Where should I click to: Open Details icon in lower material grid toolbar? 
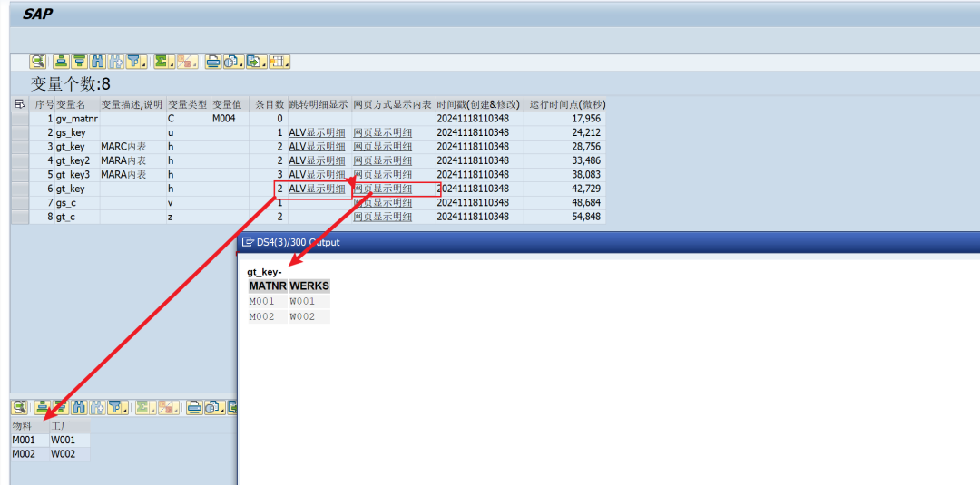[19, 408]
